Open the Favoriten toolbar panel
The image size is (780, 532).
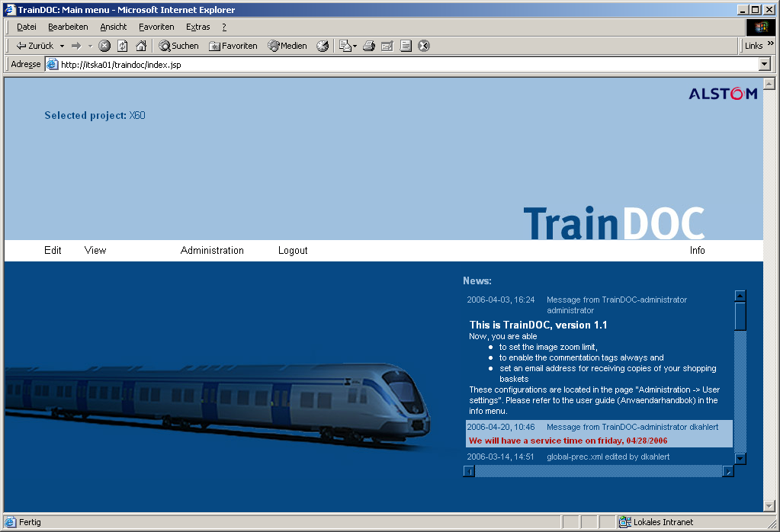click(x=233, y=46)
